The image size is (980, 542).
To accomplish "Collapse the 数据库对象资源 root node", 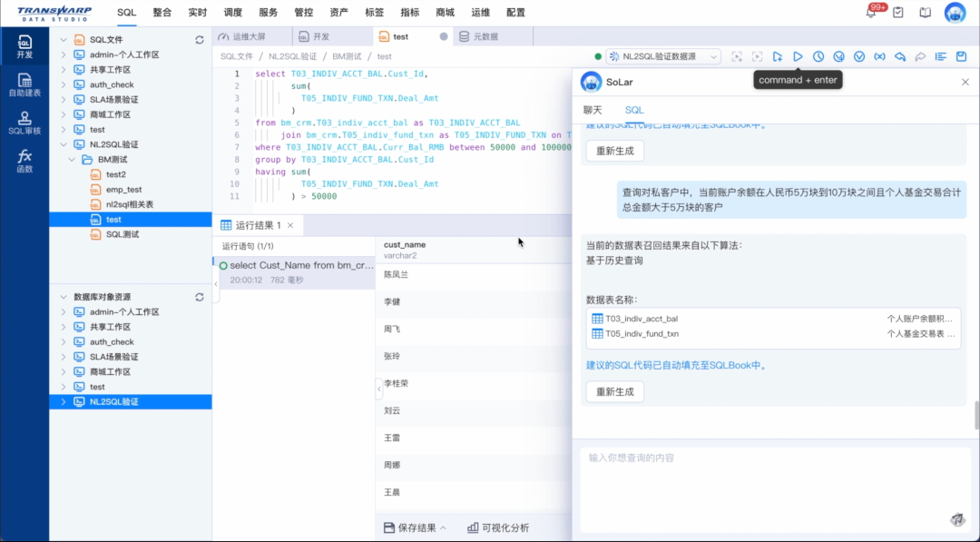I will (64, 297).
